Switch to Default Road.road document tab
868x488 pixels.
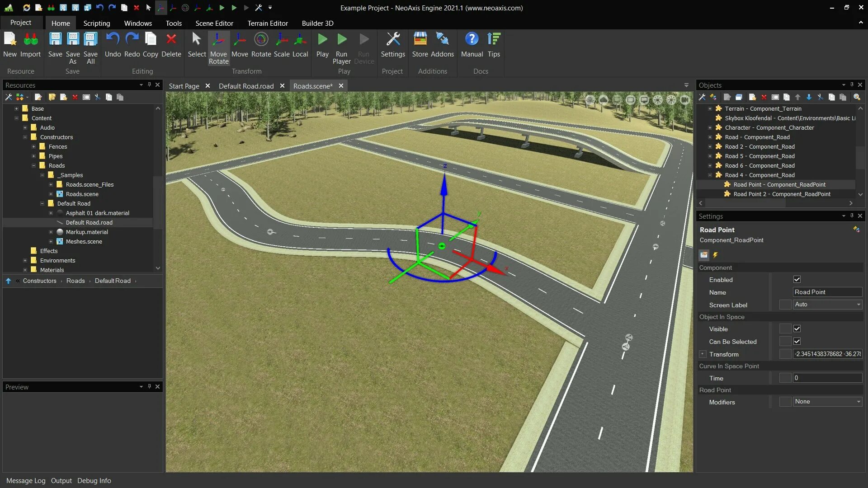pyautogui.click(x=246, y=86)
